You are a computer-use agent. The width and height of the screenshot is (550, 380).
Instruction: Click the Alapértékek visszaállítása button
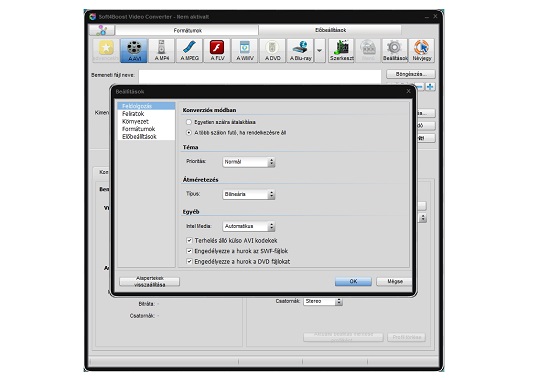point(149,281)
